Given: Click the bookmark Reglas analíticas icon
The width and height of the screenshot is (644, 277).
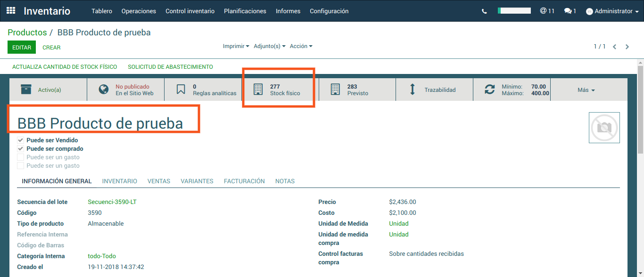Looking at the screenshot, I should click(x=181, y=90).
